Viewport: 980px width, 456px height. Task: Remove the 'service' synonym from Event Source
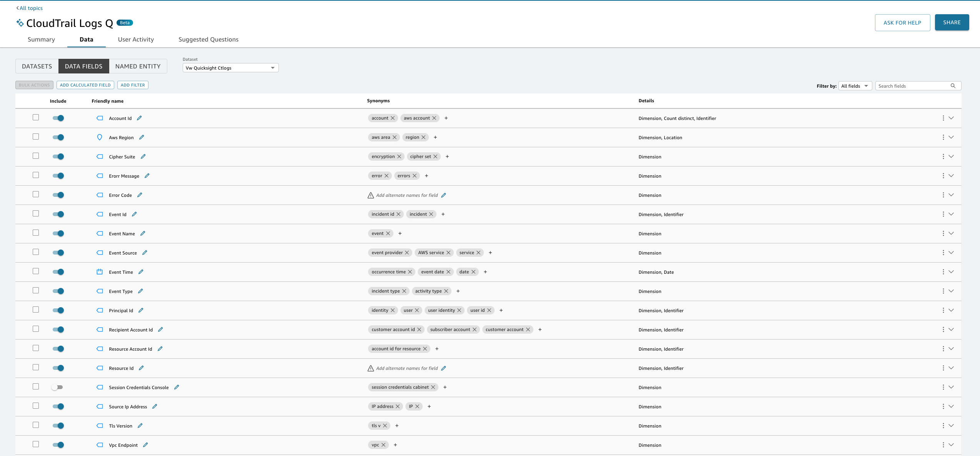pos(478,253)
